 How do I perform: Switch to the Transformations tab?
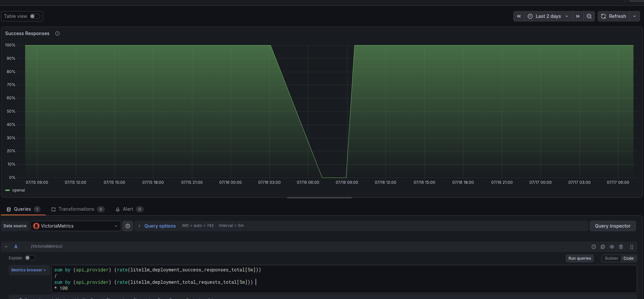click(78, 209)
